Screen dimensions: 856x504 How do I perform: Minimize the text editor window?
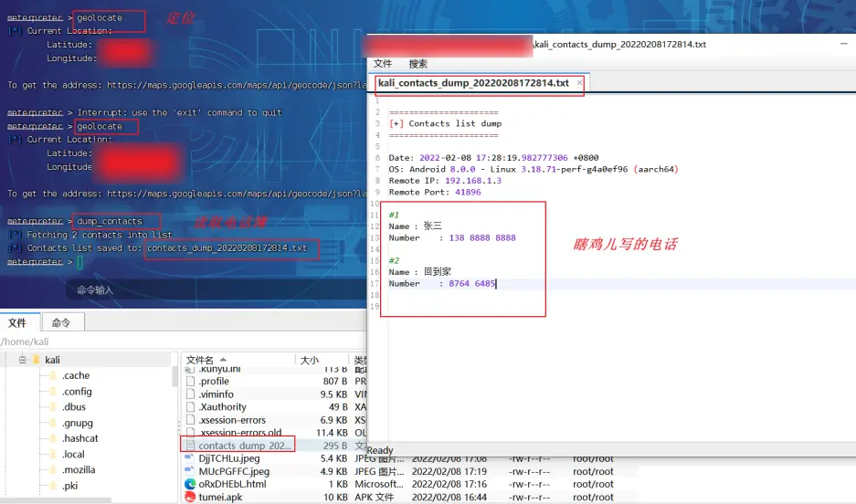(843, 44)
